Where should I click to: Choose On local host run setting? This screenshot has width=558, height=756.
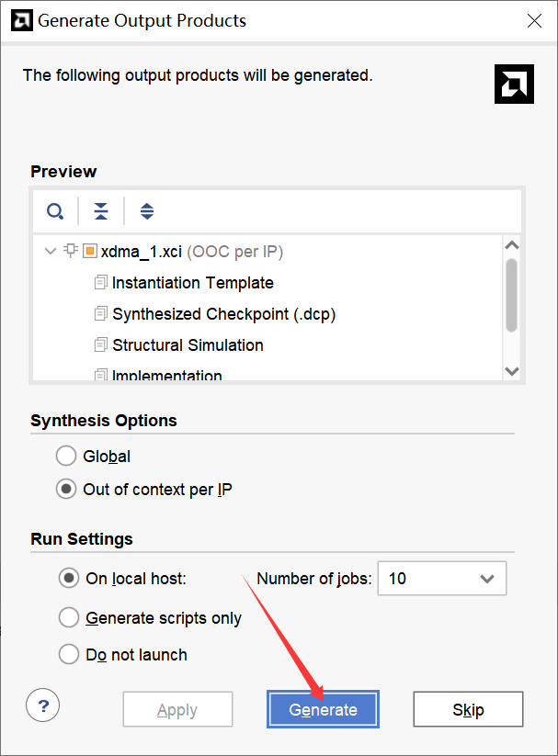[69, 578]
